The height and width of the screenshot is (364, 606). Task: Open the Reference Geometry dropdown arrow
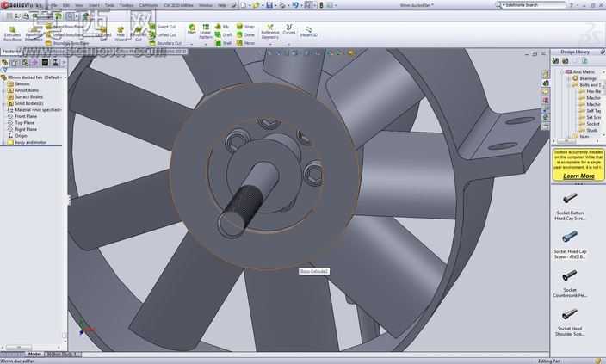269,44
